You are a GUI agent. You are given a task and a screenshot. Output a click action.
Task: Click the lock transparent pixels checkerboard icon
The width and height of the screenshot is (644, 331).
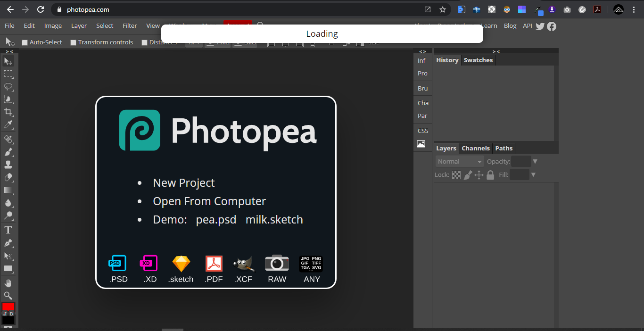[456, 175]
